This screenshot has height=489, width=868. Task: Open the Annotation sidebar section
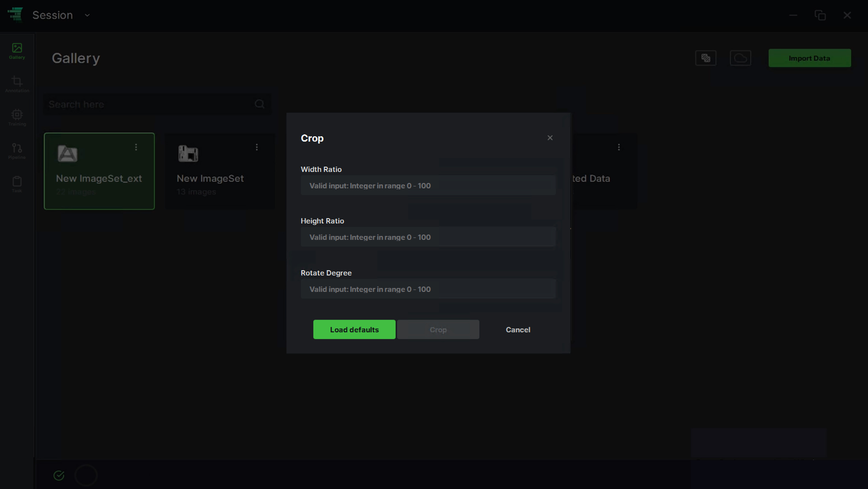tap(17, 84)
